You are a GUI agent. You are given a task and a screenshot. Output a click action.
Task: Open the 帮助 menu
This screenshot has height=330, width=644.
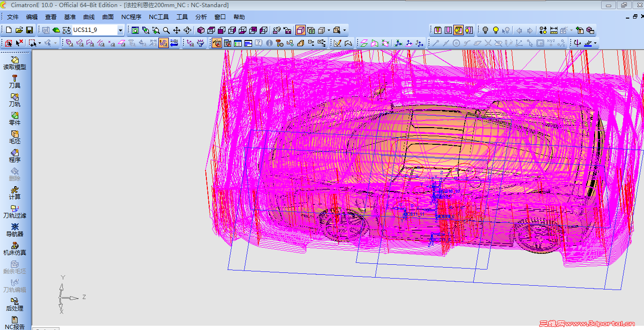pos(239,17)
